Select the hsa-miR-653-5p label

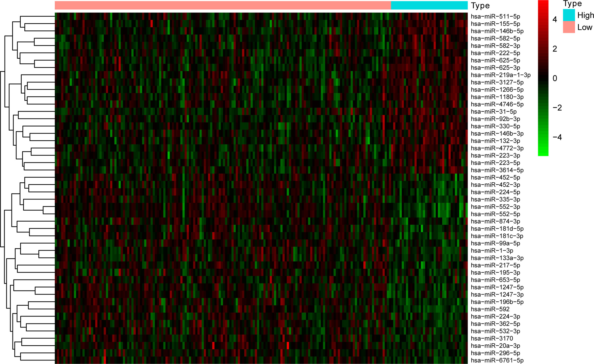tap(495, 280)
